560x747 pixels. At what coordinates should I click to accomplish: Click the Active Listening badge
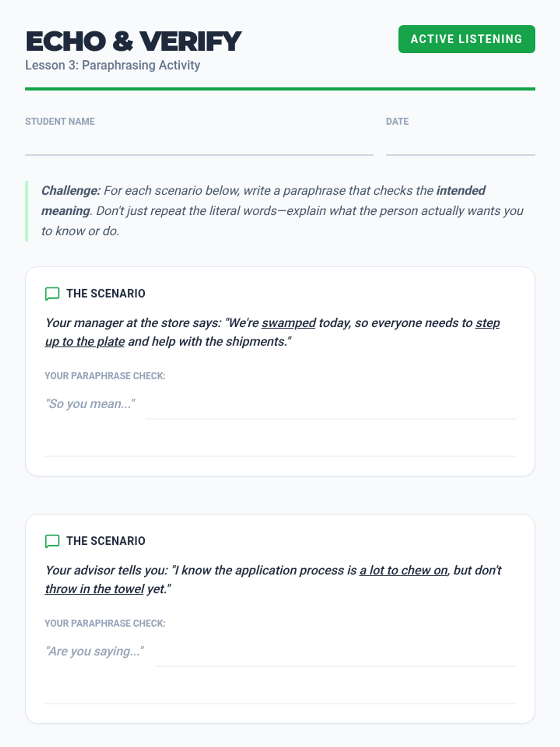466,39
